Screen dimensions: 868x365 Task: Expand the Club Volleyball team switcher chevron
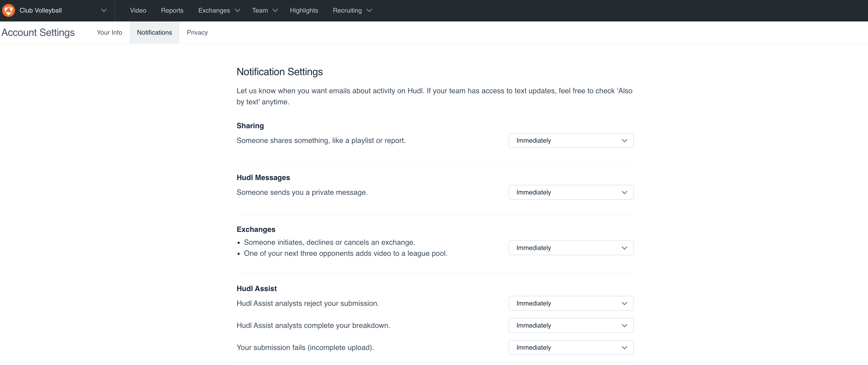click(x=104, y=10)
